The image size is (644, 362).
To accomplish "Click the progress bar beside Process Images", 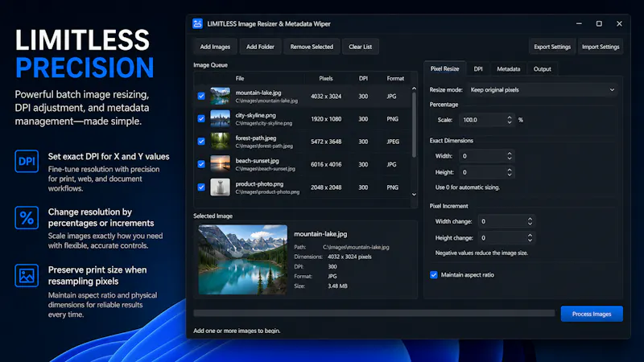I will pyautogui.click(x=374, y=313).
